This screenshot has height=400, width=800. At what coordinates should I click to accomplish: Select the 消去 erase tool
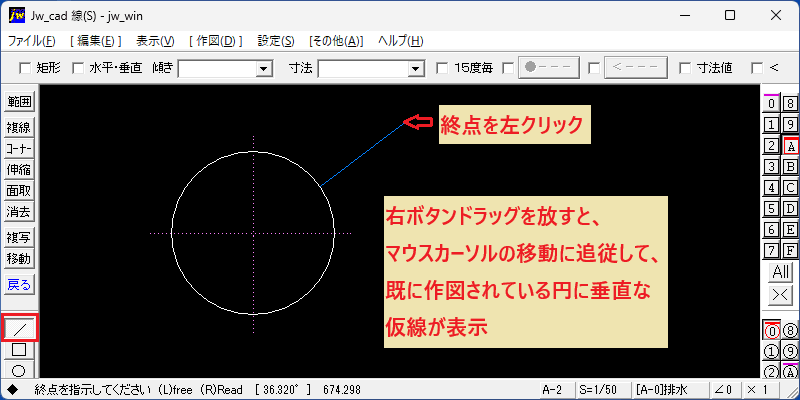(19, 211)
